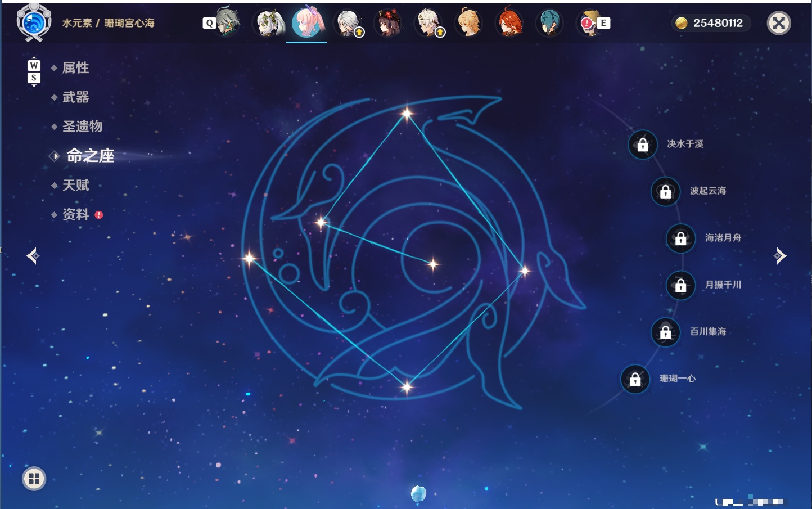Open the 属性 attributes tab
The width and height of the screenshot is (812, 509).
tap(75, 68)
